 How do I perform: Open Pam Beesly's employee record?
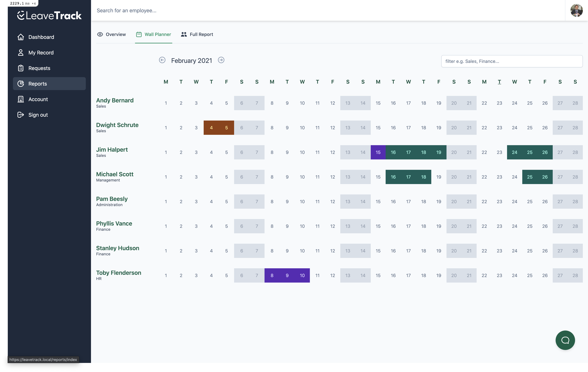[x=112, y=199]
